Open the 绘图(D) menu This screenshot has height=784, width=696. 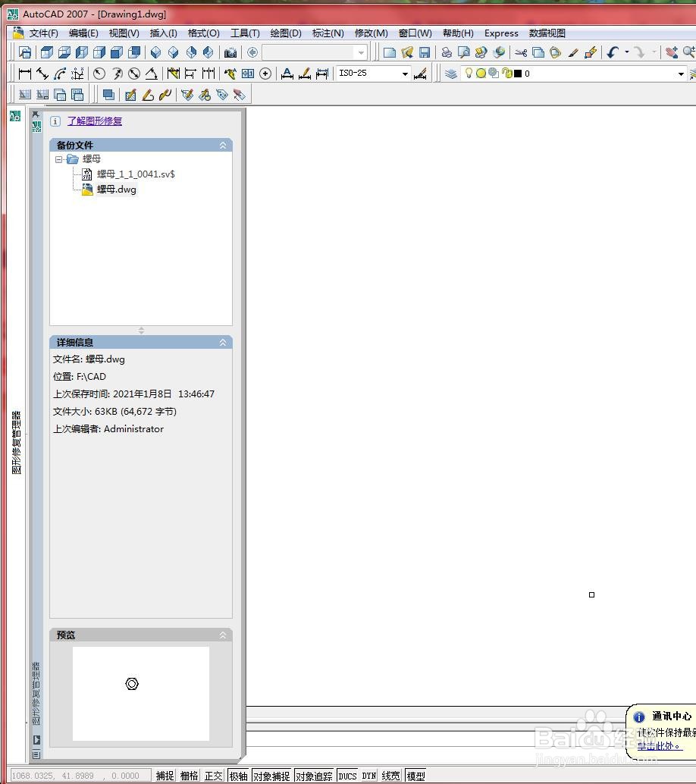tap(286, 33)
